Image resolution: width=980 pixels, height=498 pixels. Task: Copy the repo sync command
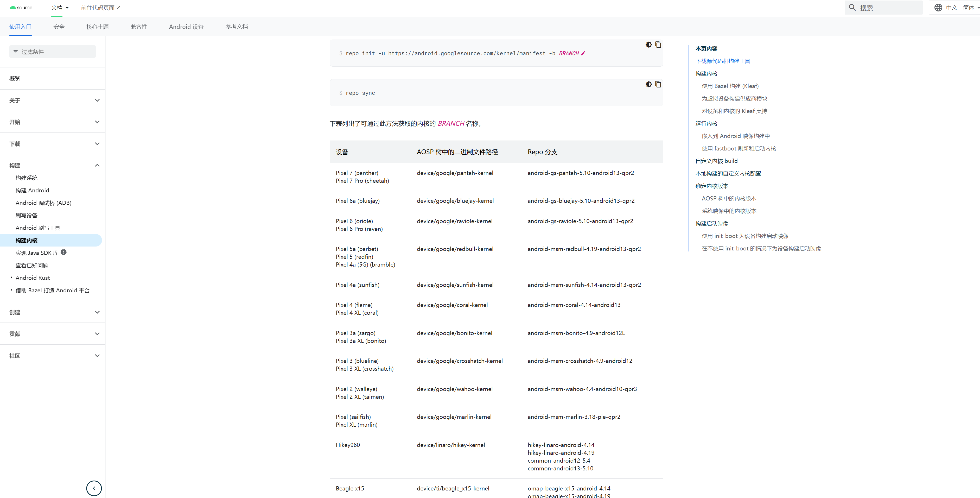(x=658, y=84)
